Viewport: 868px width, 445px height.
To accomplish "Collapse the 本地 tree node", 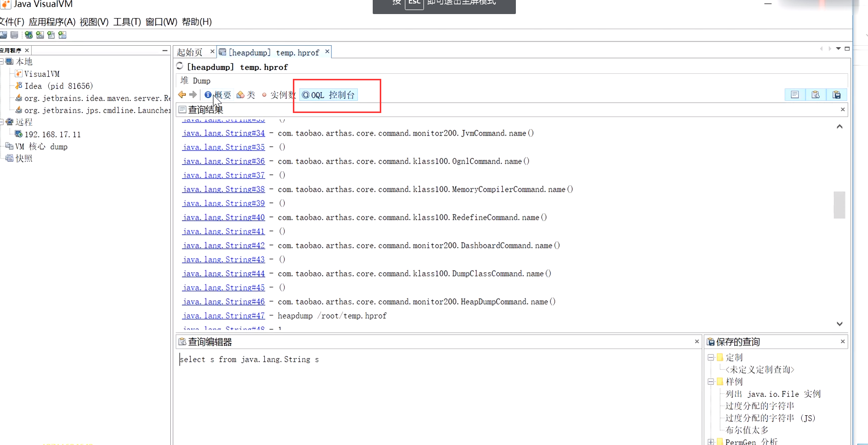I will [x=2, y=61].
